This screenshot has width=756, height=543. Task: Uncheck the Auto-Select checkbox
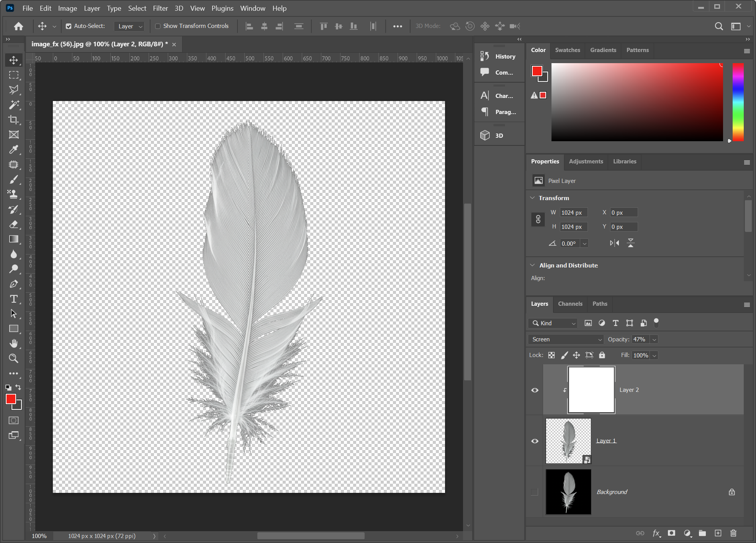click(x=69, y=26)
